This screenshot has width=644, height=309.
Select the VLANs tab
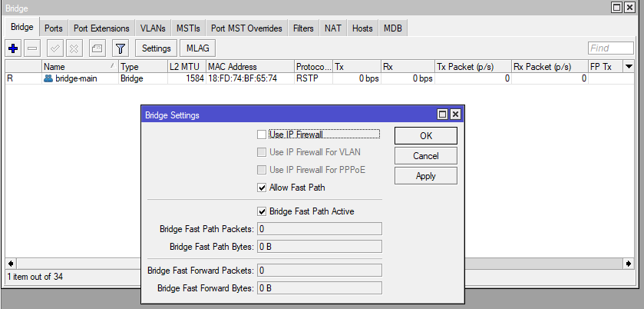(153, 28)
